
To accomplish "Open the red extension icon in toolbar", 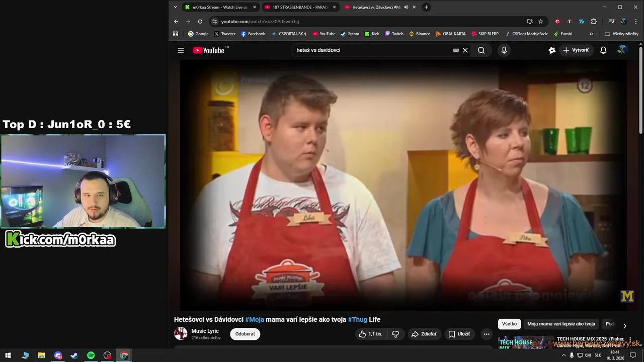I will (557, 22).
